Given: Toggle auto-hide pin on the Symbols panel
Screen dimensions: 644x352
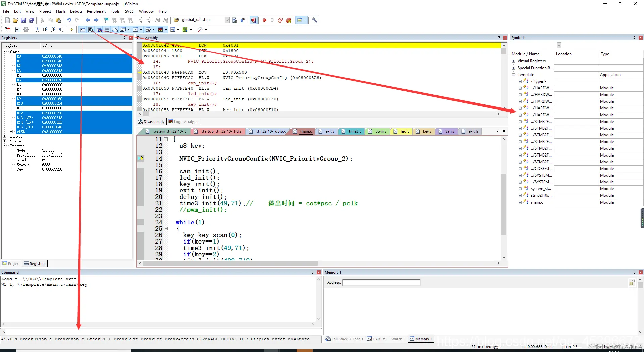Looking at the screenshot, I should [x=634, y=38].
